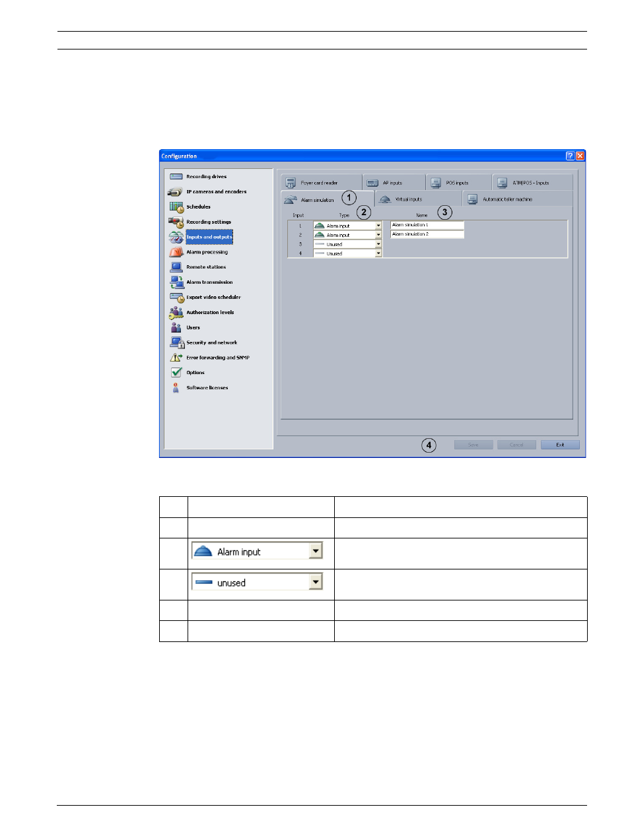Open the Remote stations monitor icon
Image resolution: width=630 pixels, height=840 pixels.
(x=176, y=267)
